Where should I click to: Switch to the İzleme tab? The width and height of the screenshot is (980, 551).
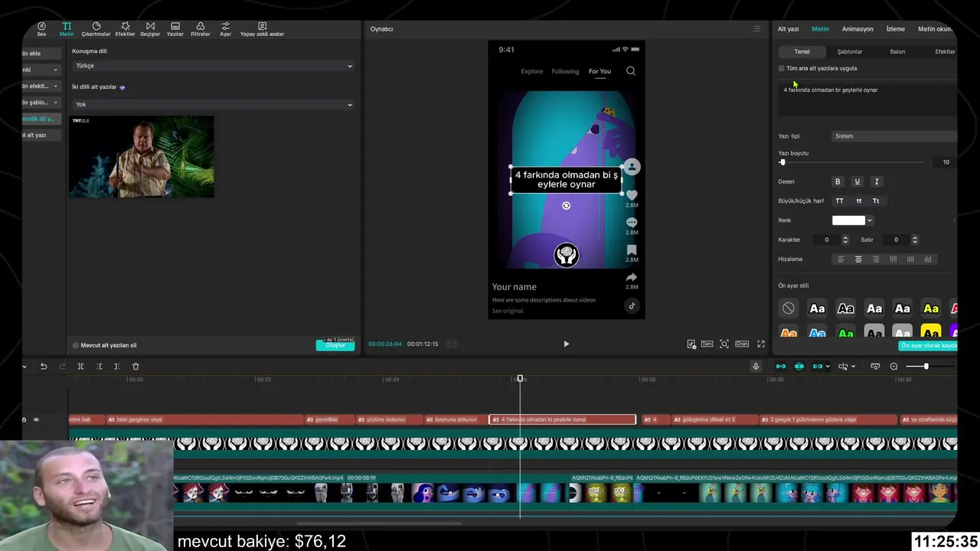(895, 29)
